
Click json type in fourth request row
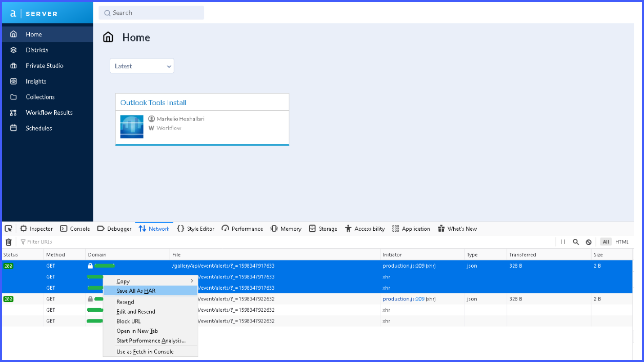click(472, 299)
